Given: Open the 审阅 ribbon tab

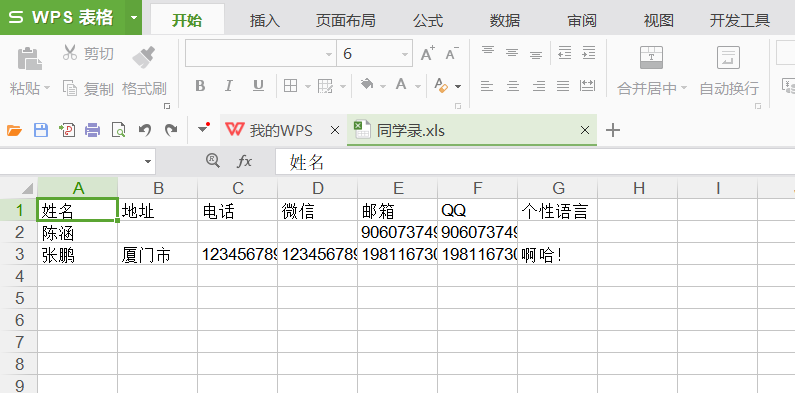Looking at the screenshot, I should pyautogui.click(x=582, y=20).
